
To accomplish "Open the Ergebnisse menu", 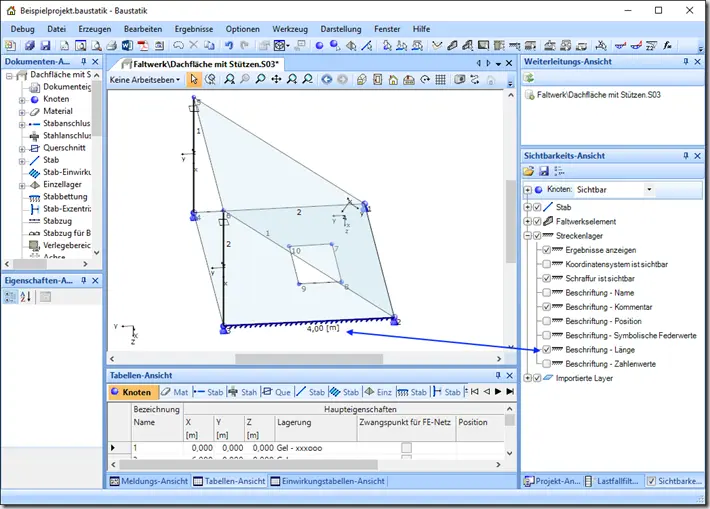I will point(194,29).
